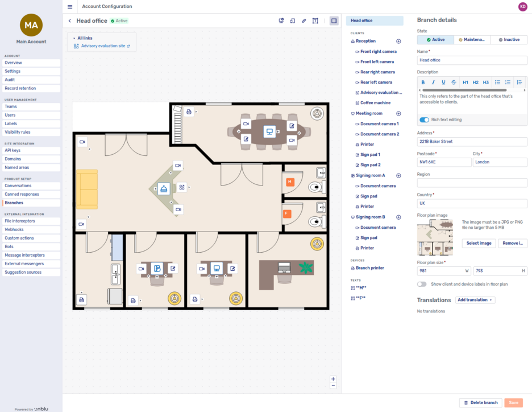
Task: Click the add client icon in toolbar
Action: [281, 20]
